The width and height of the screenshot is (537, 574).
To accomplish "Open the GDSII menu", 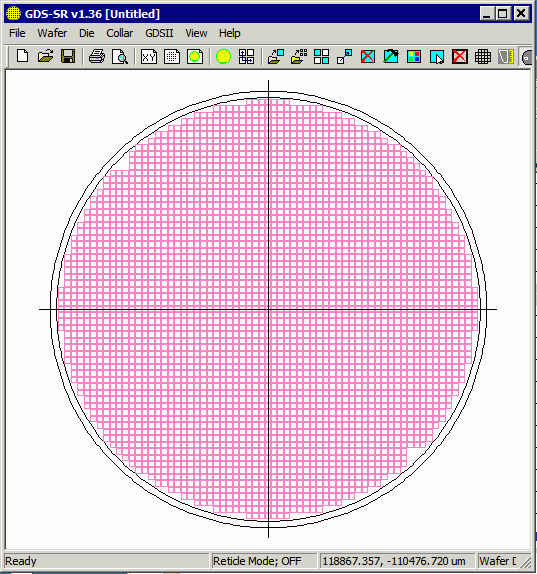I will (x=159, y=33).
